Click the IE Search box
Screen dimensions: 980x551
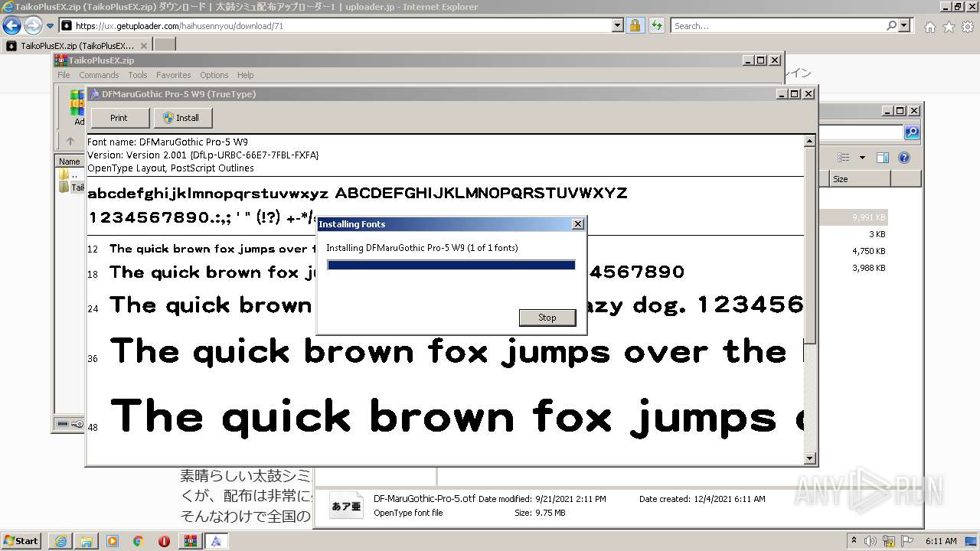tap(778, 26)
